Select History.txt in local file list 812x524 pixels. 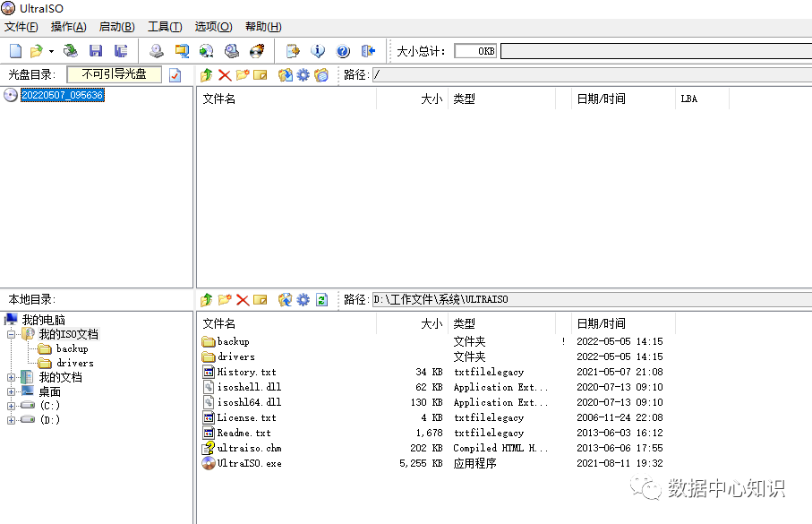(246, 372)
